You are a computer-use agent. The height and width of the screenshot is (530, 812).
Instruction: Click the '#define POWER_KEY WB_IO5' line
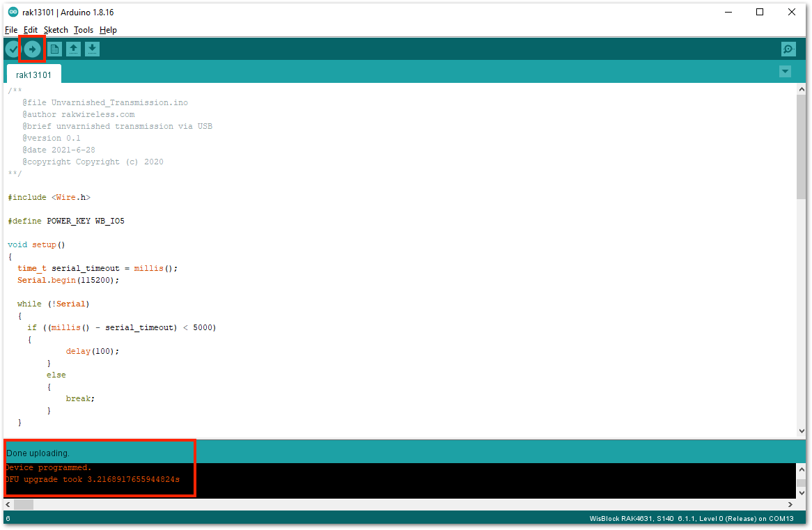click(x=66, y=221)
